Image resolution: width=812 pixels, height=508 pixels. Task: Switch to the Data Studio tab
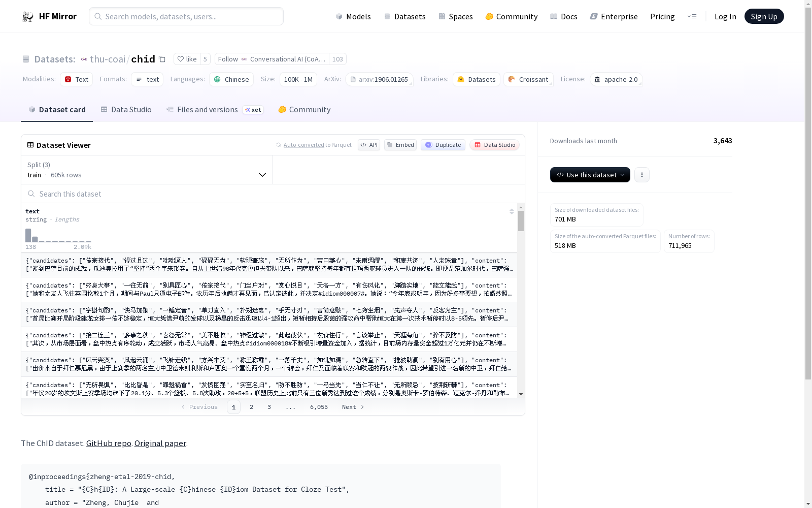click(x=126, y=110)
